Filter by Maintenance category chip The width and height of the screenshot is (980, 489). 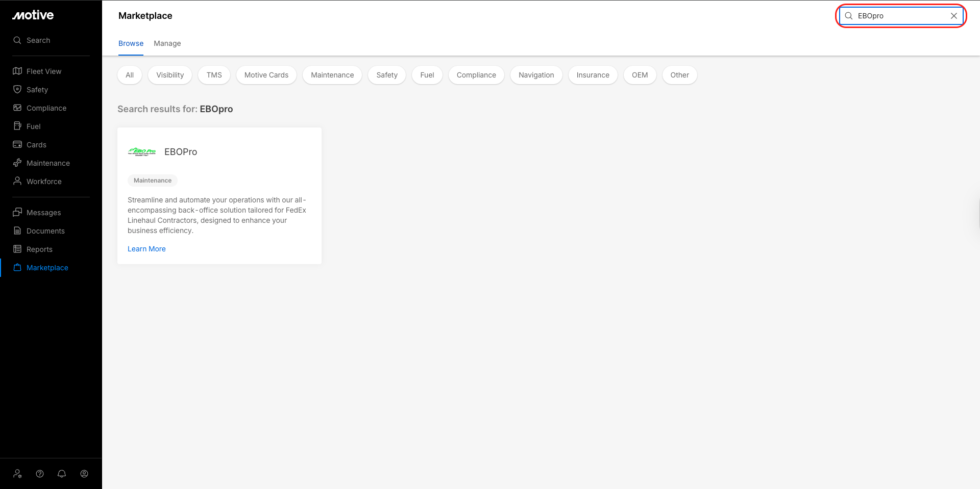point(332,75)
